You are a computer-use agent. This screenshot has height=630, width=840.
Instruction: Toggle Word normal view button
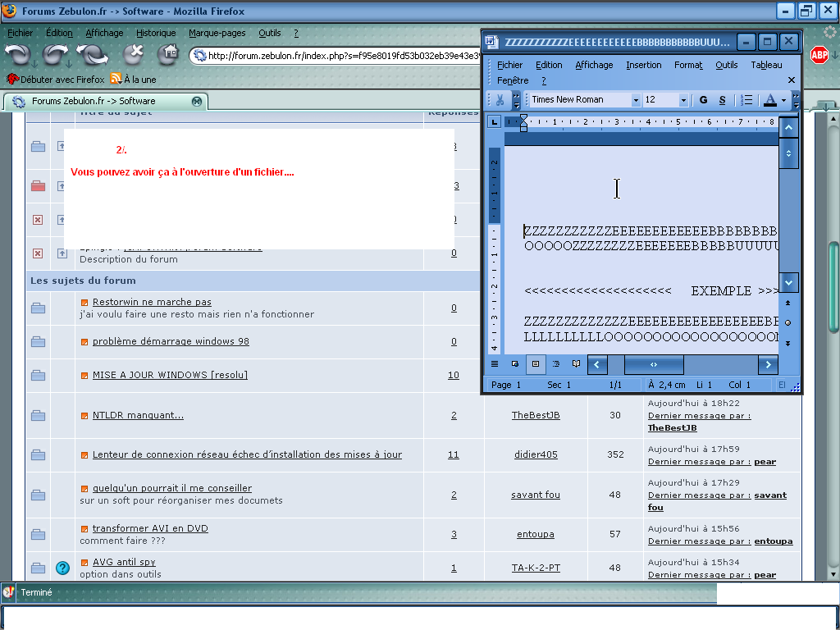coord(495,363)
